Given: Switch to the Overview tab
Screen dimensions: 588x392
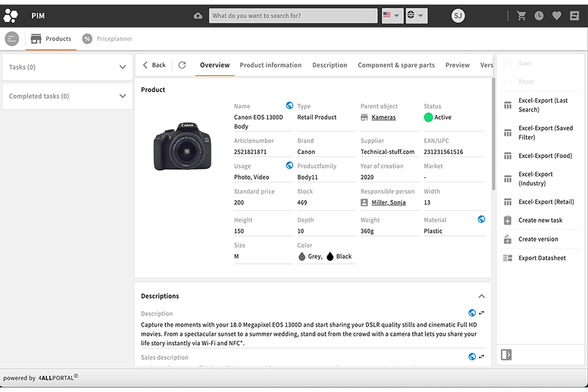Looking at the screenshot, I should point(215,65).
